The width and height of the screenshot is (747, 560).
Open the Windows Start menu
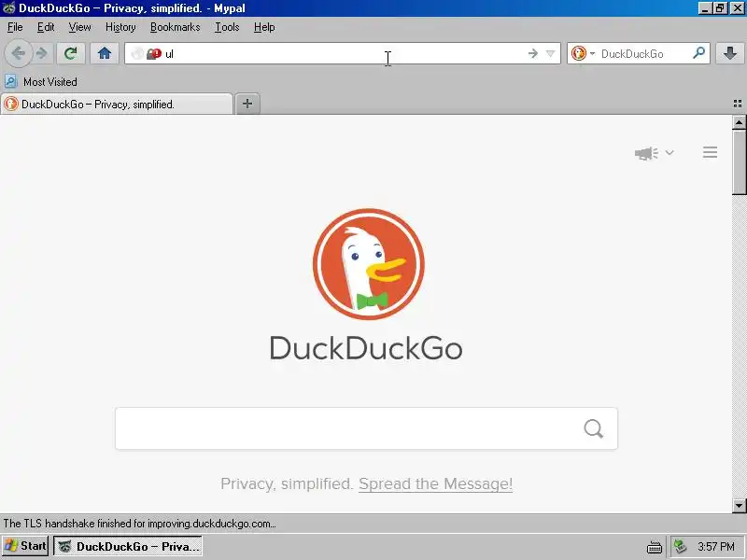25,546
